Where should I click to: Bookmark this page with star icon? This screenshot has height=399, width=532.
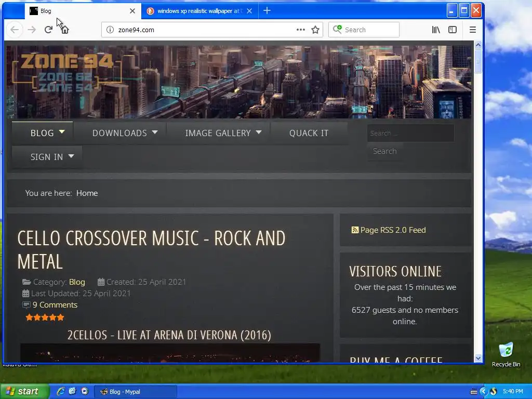click(315, 30)
